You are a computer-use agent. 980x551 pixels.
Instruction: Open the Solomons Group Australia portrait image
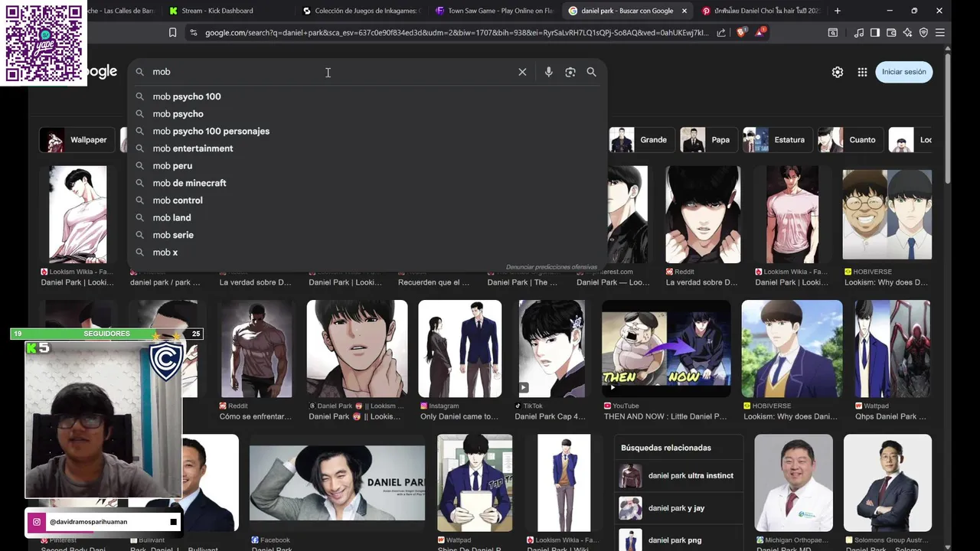(887, 482)
